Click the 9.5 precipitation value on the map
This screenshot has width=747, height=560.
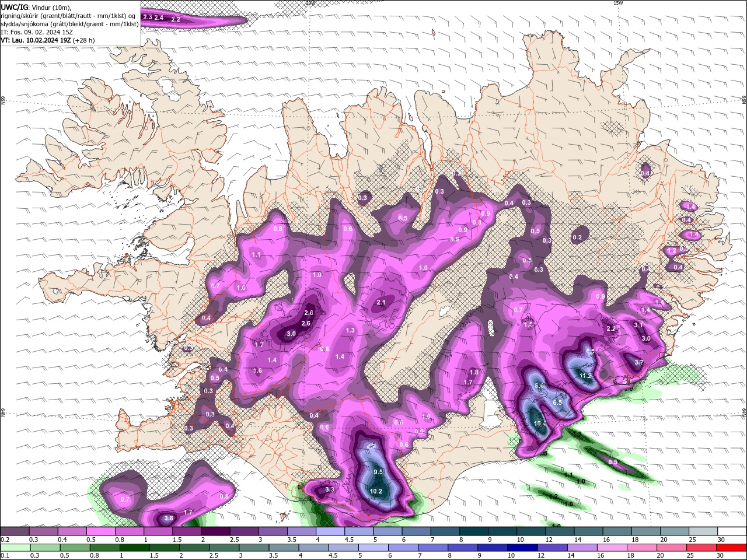pyautogui.click(x=378, y=472)
